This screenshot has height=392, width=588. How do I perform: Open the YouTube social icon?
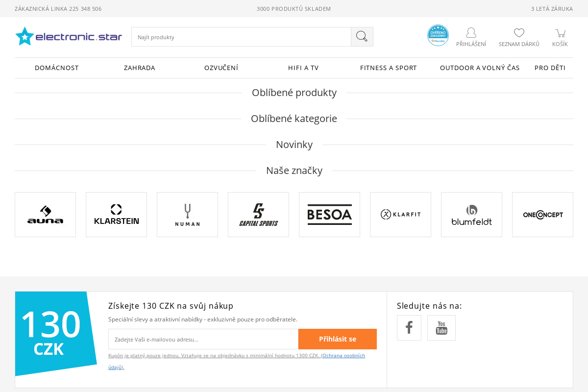[x=441, y=328]
